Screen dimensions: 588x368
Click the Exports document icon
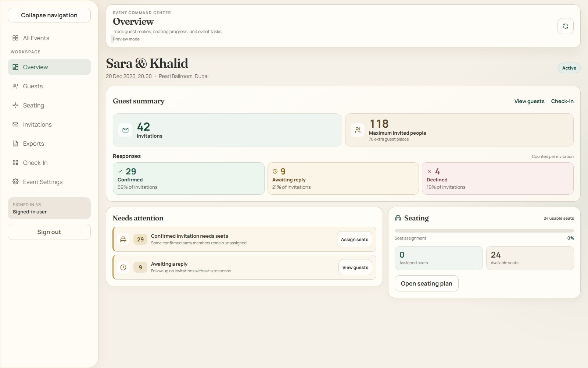[x=15, y=144]
